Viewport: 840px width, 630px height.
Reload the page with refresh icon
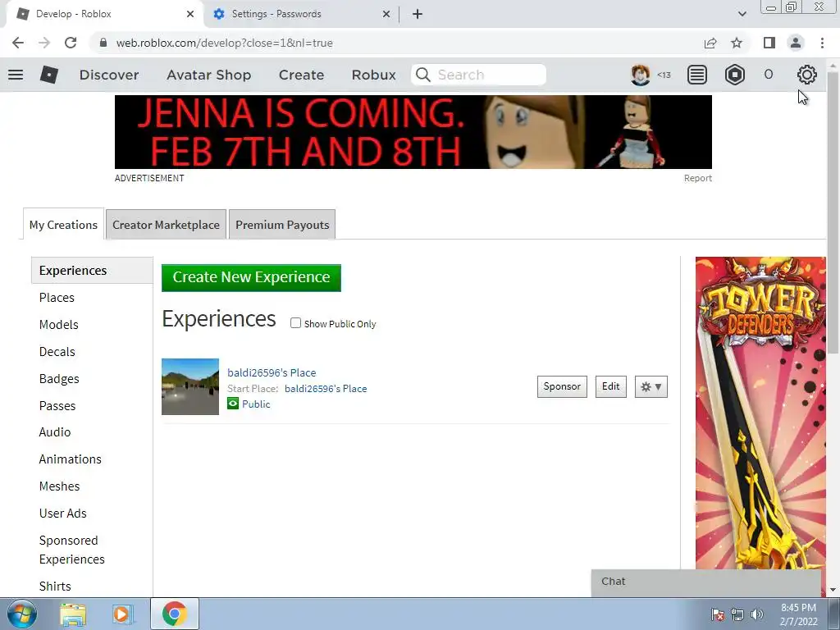[71, 43]
